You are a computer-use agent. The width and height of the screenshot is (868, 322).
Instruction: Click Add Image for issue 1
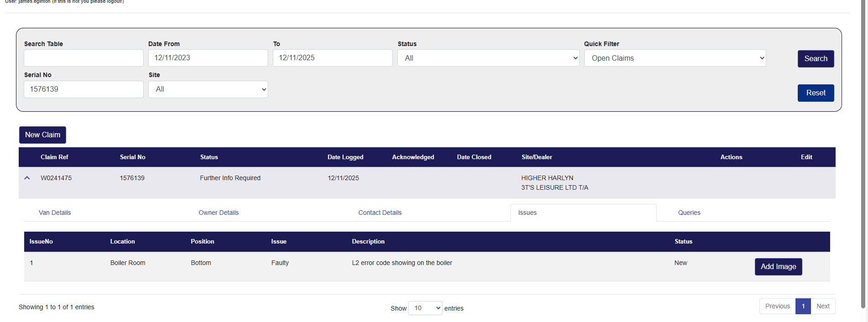pyautogui.click(x=778, y=267)
